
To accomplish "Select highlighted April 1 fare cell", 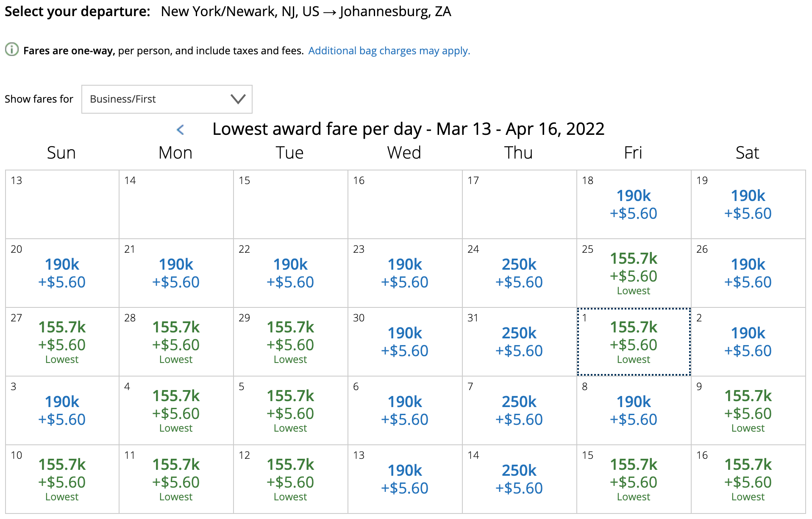I will 633,342.
